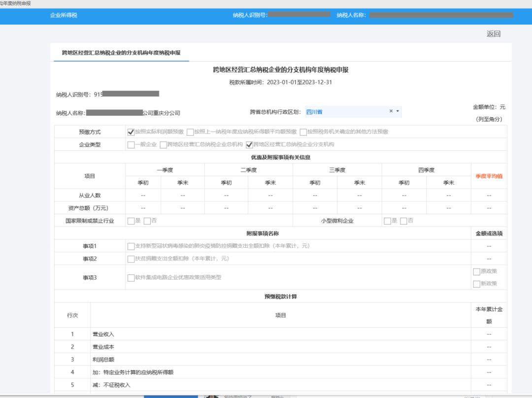Clear the 四川省 selection with the × icon
Image resolution: width=532 pixels, height=398 pixels.
(x=391, y=111)
